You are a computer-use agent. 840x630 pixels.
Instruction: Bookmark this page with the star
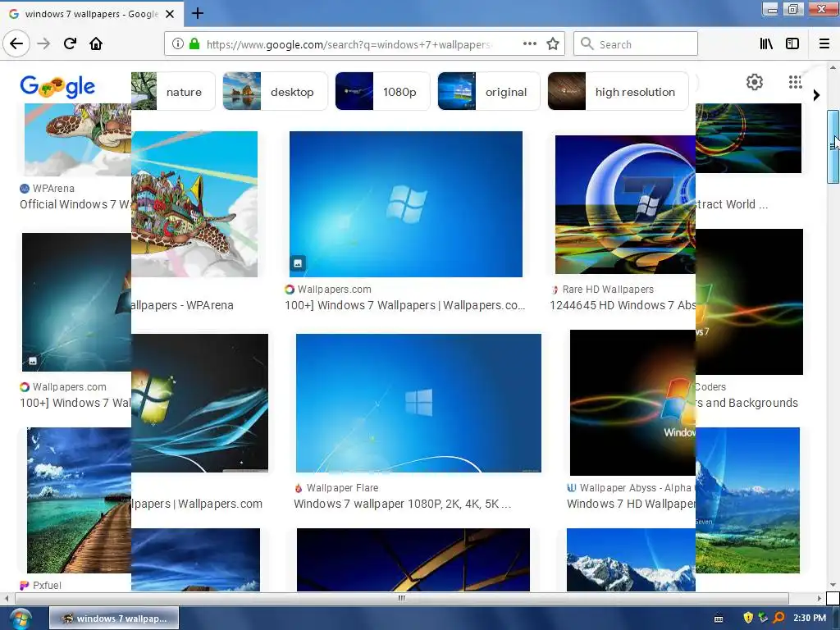coord(553,44)
